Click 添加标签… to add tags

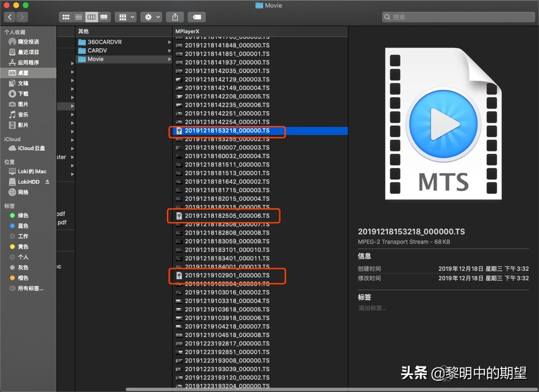point(372,308)
